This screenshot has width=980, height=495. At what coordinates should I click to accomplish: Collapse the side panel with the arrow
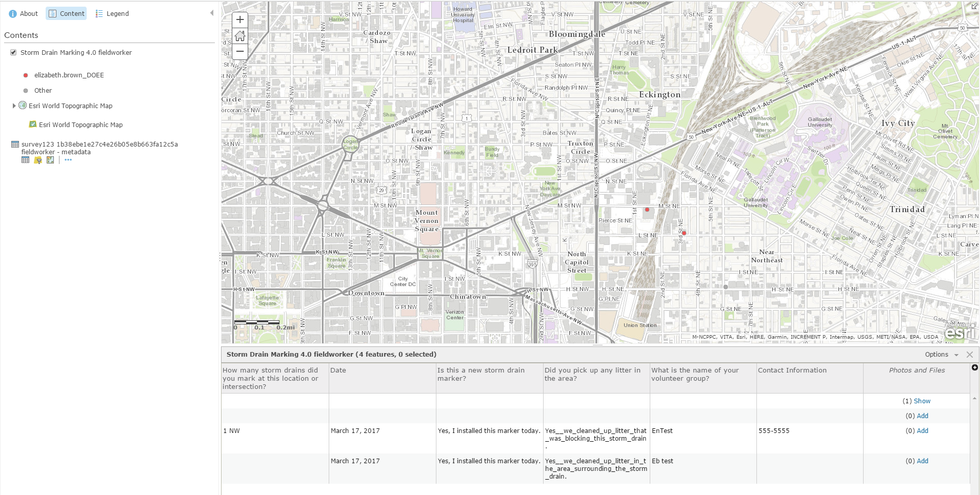click(212, 13)
